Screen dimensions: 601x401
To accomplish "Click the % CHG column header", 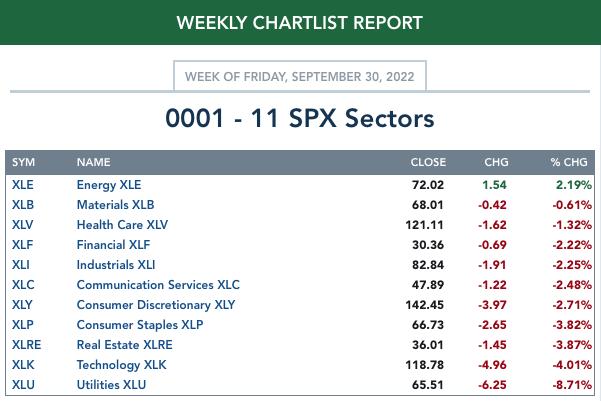I will point(569,162).
